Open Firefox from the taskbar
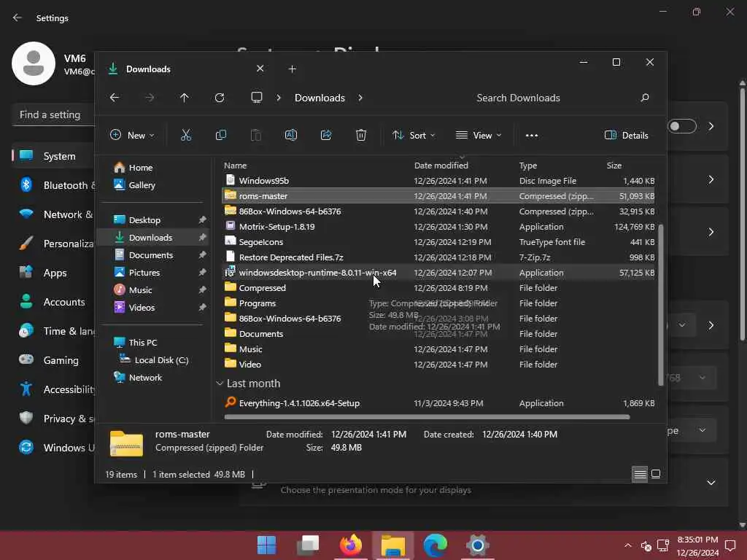The image size is (747, 560). point(351,545)
